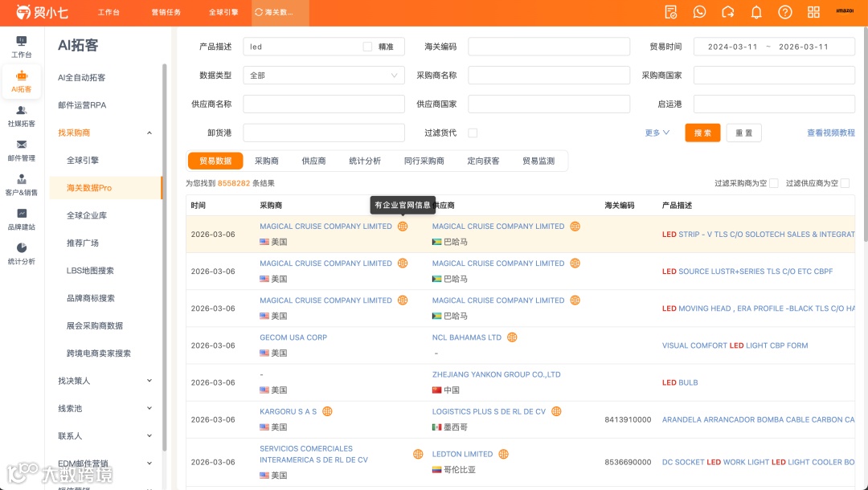
Task: Open the apps grid icon in header
Action: [813, 11]
